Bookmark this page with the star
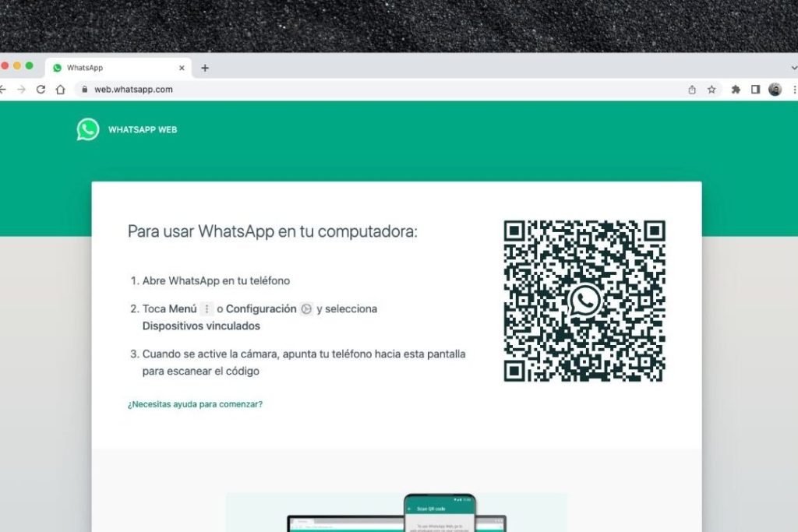 (711, 90)
